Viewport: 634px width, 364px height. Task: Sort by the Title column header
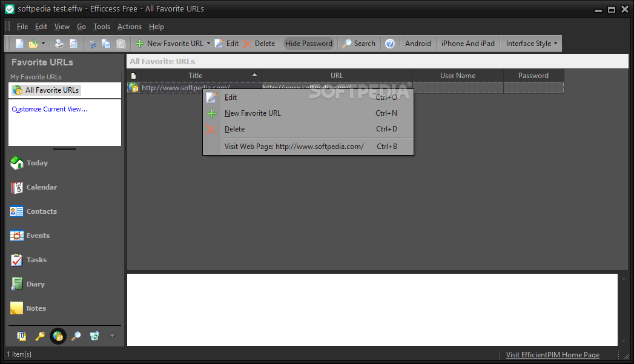click(200, 76)
